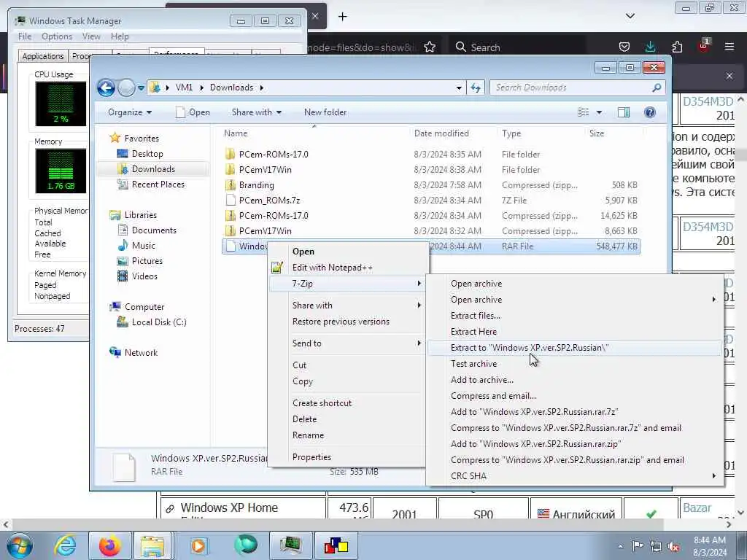Choose Edit with Notepad++
The width and height of the screenshot is (747, 560).
click(347, 268)
